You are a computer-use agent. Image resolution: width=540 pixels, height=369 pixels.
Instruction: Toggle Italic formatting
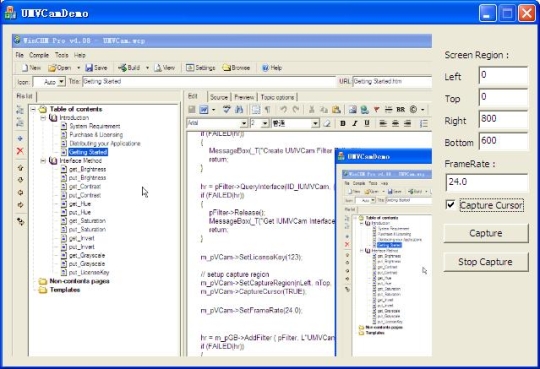pos(355,123)
